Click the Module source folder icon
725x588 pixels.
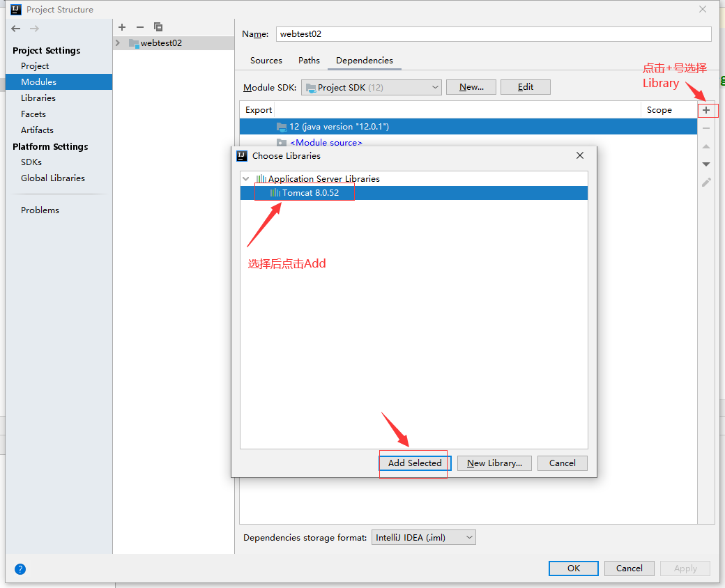[282, 142]
